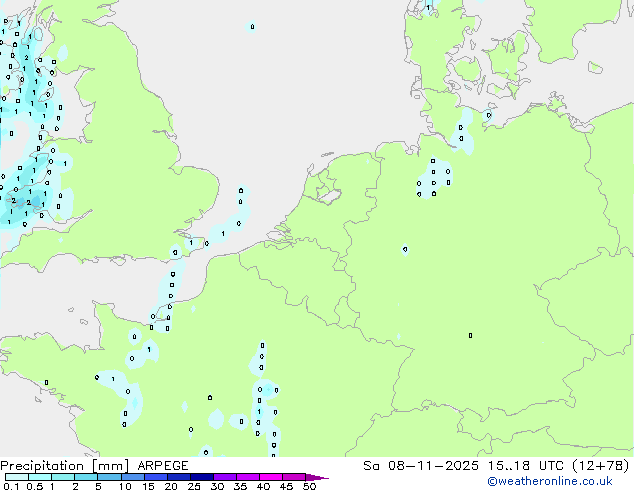Pick the legend swatch between 10 and 15
This screenshot has height=490, width=634.
pos(133,477)
